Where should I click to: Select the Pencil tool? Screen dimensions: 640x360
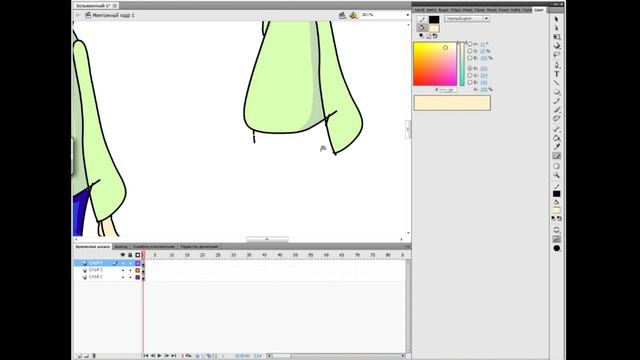click(x=556, y=101)
